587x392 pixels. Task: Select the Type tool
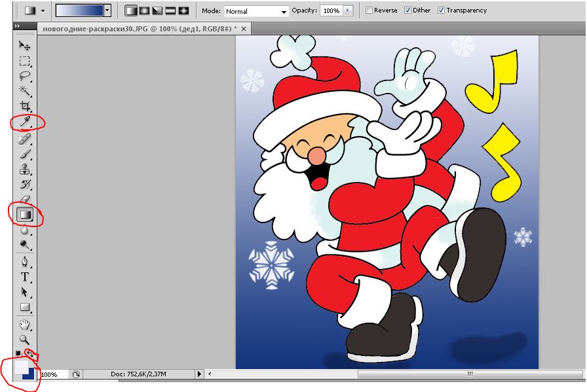tap(25, 277)
